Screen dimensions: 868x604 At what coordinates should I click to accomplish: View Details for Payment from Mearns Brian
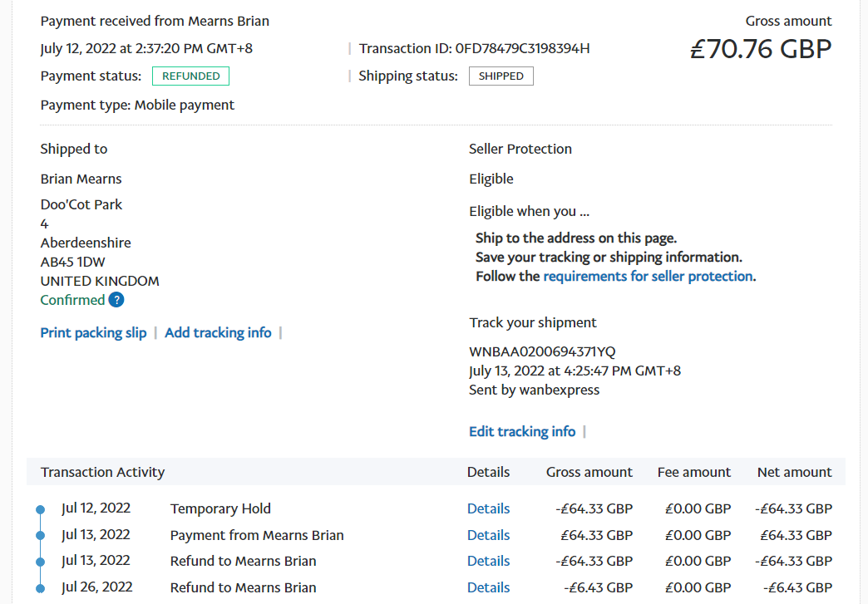point(488,535)
